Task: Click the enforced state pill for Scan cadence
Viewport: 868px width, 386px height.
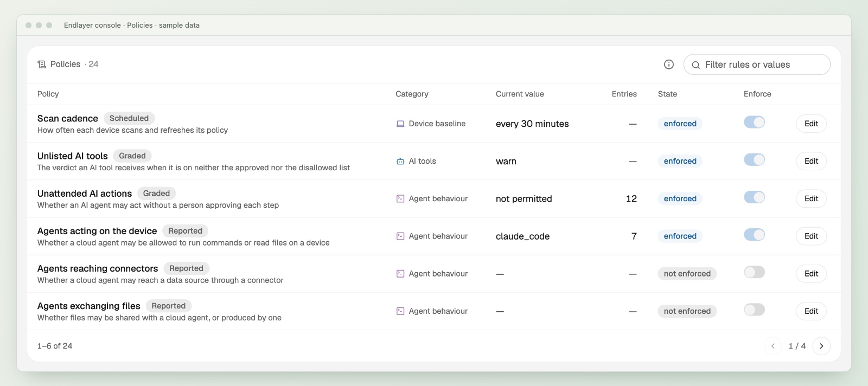Action: tap(680, 124)
